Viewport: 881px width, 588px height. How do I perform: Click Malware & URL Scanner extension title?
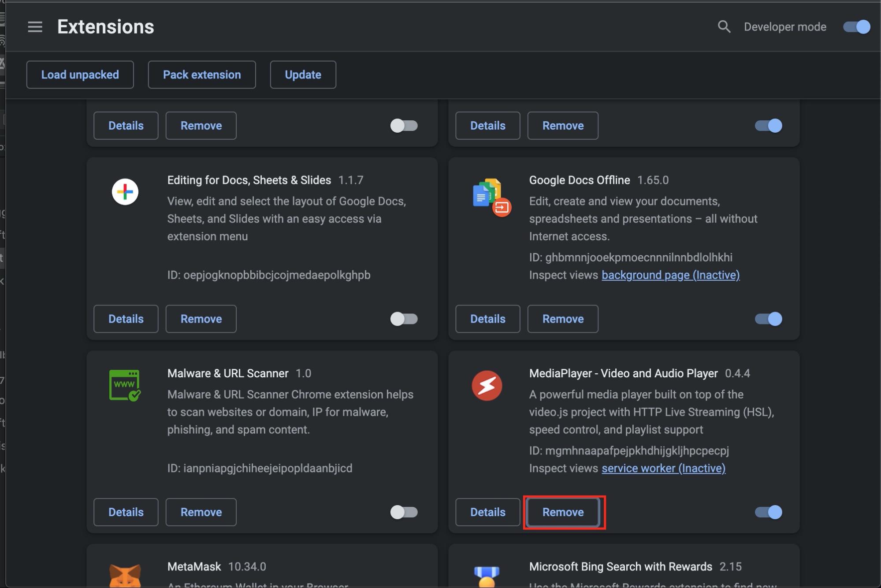tap(228, 374)
